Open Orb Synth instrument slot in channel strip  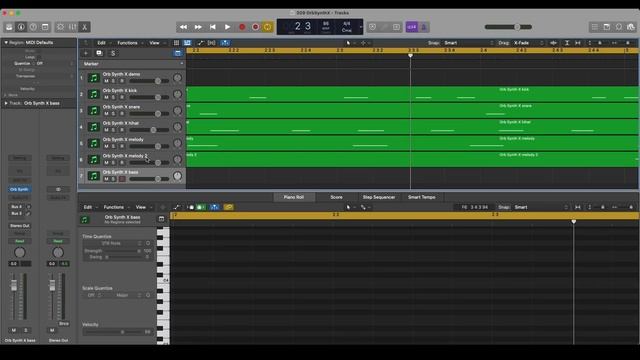[19, 189]
